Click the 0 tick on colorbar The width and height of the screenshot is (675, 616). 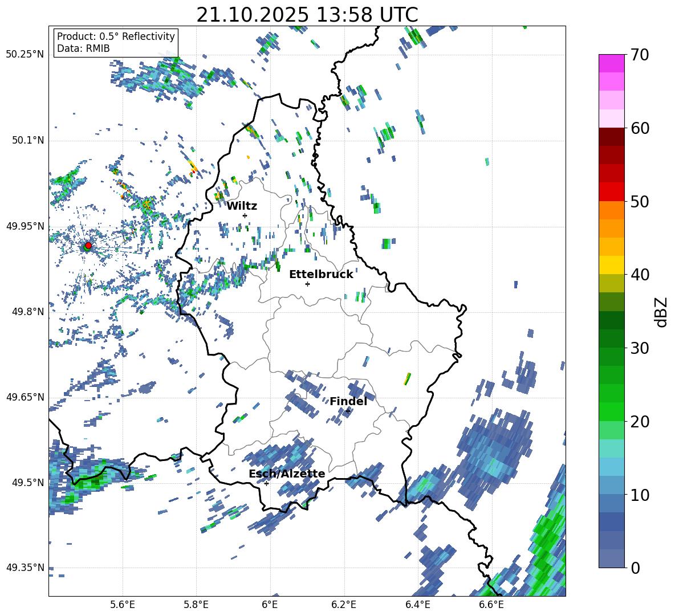(635, 568)
